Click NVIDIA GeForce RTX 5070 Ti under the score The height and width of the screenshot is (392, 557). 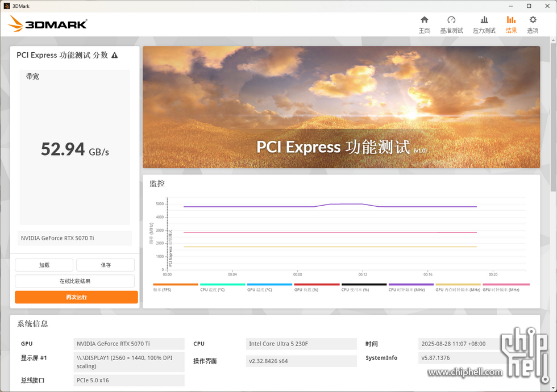point(74,238)
